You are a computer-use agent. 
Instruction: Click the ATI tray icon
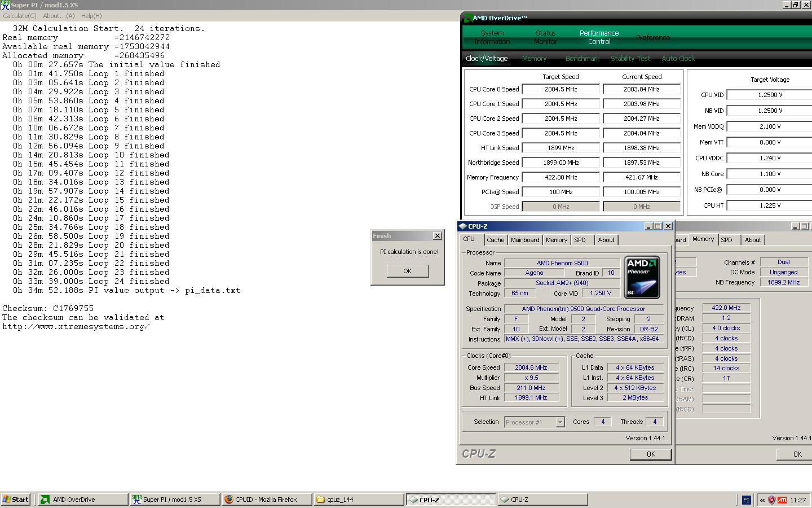[782, 500]
